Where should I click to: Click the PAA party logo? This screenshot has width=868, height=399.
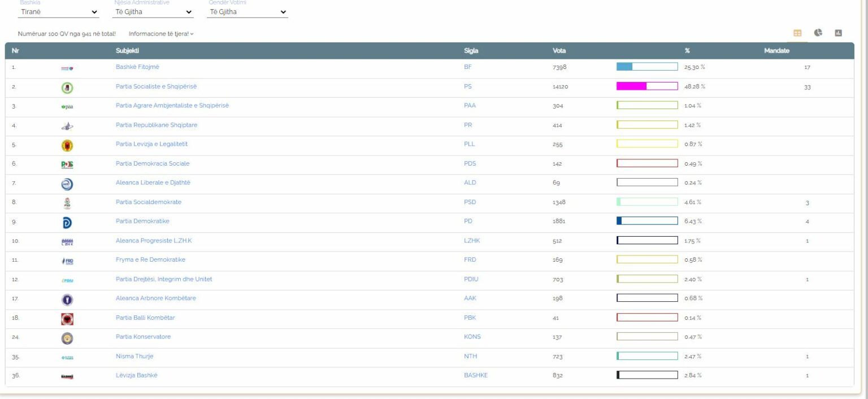67,106
